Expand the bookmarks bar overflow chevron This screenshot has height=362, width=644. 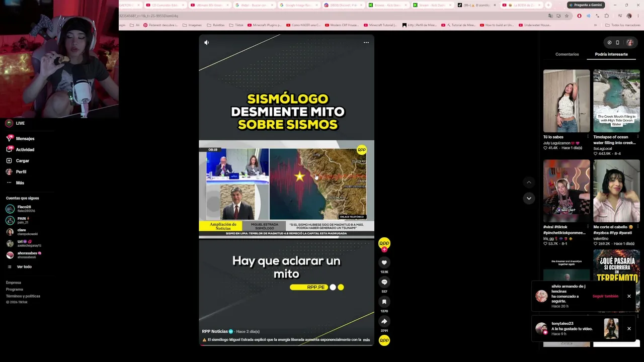(595, 25)
